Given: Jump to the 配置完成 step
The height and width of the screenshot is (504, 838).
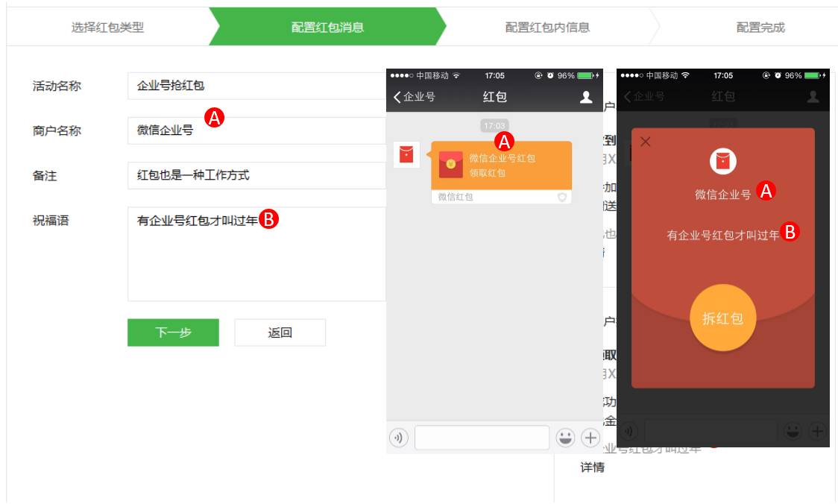Looking at the screenshot, I should tap(760, 28).
